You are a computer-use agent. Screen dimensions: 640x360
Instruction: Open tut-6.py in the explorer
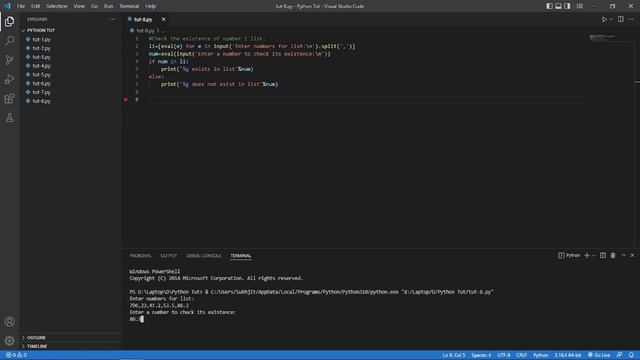pos(42,83)
